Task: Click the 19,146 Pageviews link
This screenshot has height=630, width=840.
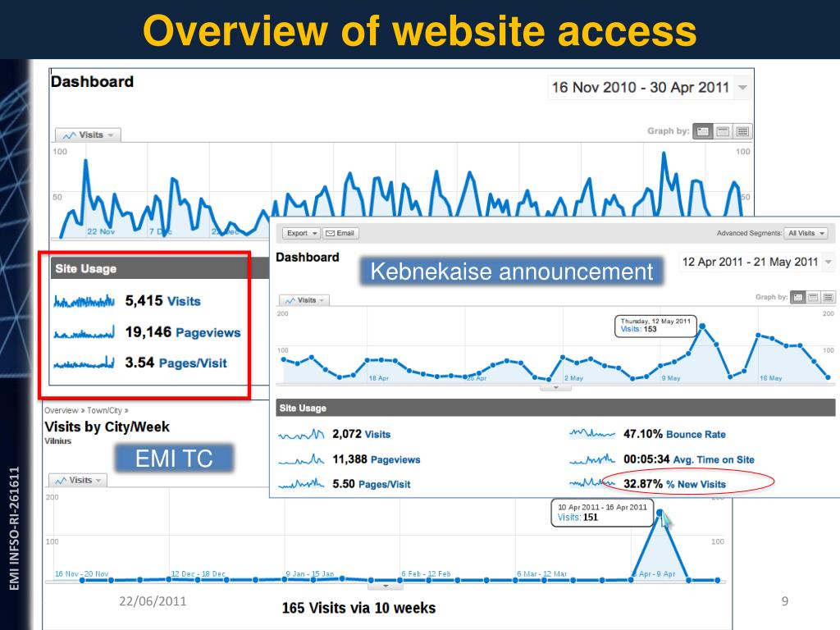Action: pos(183,332)
